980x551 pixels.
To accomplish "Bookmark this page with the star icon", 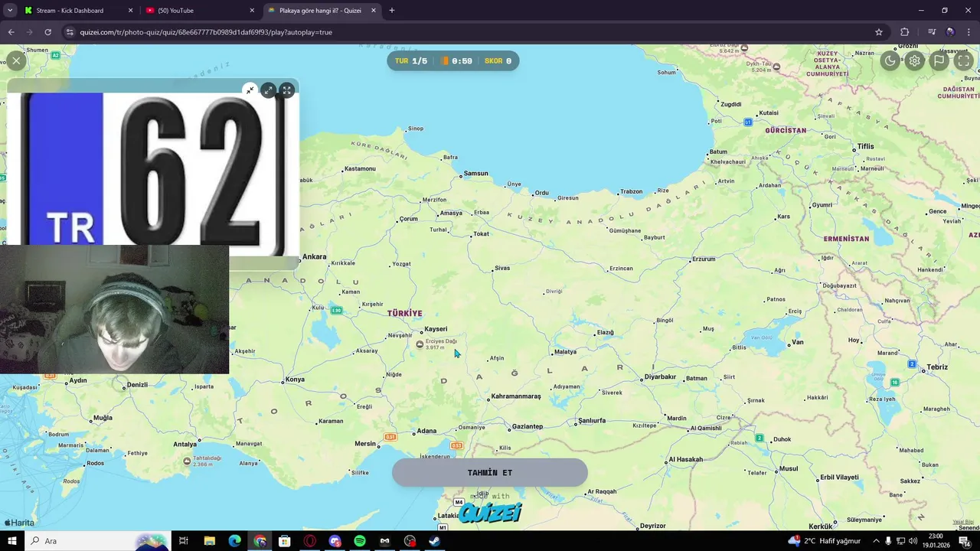I will pos(879,32).
